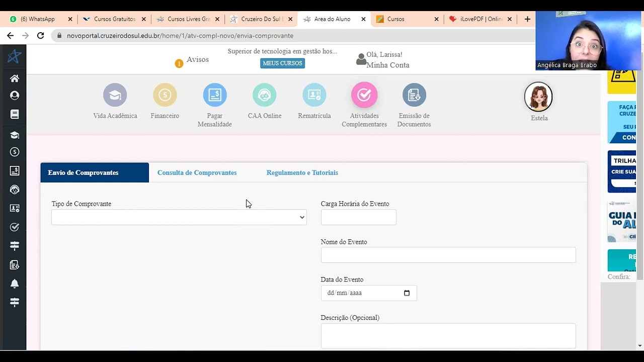Open the Guia do Aluno banner
This screenshot has width=644, height=362.
tap(622, 221)
